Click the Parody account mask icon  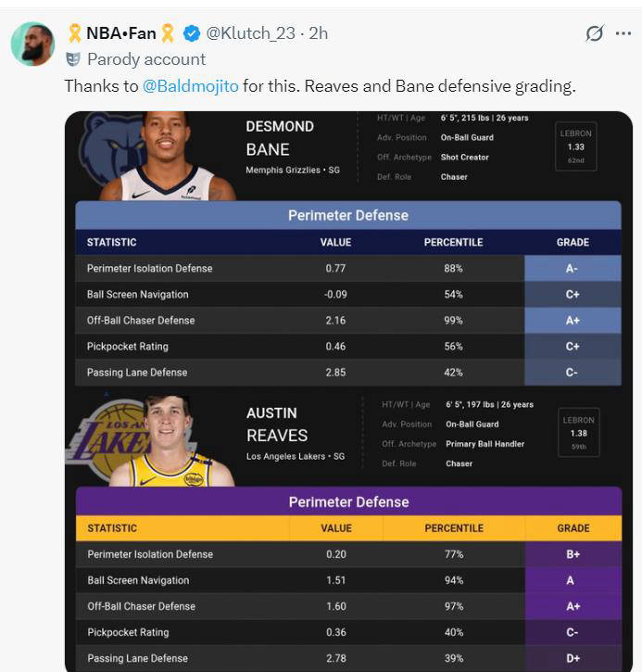(73, 59)
